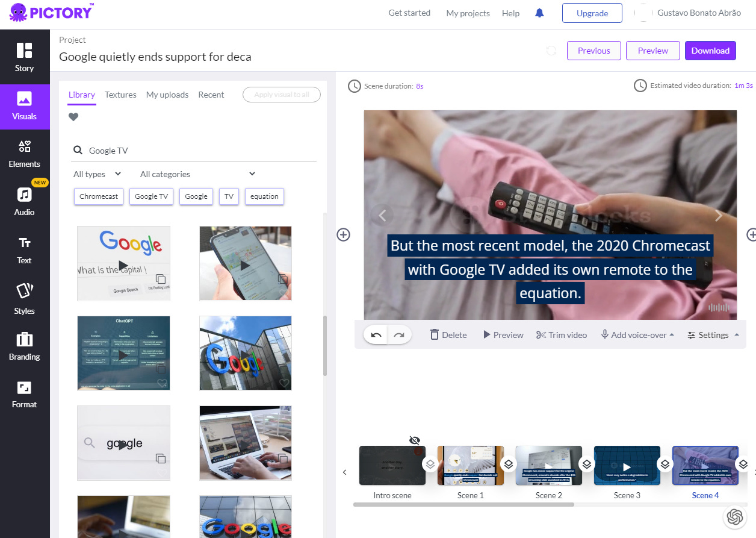Viewport: 756px width, 538px height.
Task: Click Apply visual to all
Action: point(282,95)
